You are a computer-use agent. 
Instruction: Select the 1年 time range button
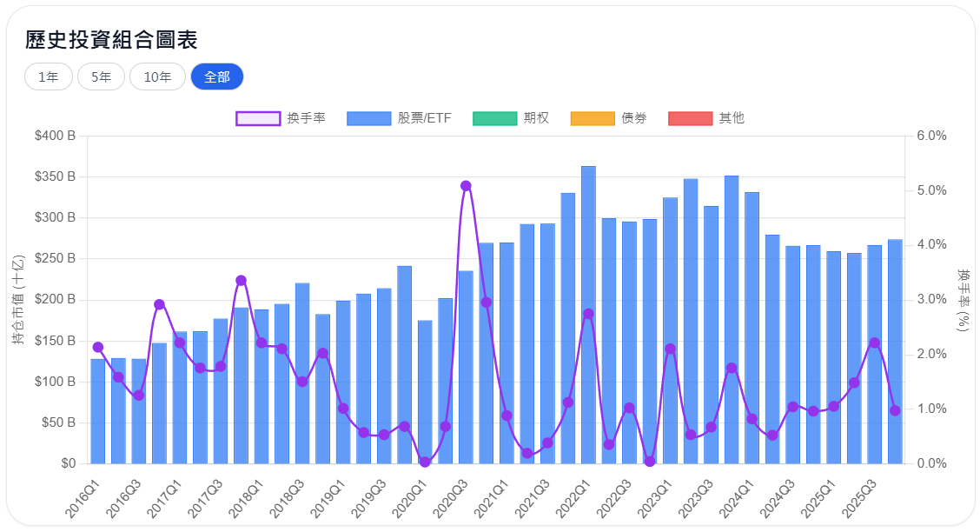pos(48,76)
